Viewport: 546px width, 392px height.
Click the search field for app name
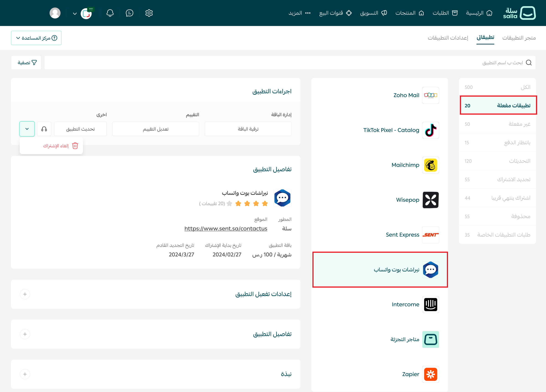290,63
